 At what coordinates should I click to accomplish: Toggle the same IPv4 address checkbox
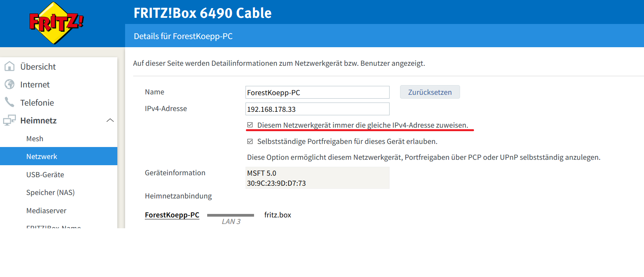point(250,125)
